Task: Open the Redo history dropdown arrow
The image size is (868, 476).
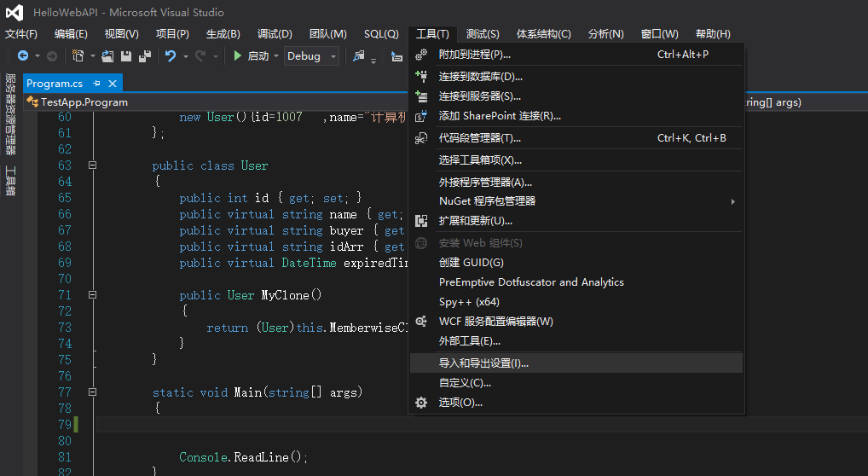Action: [216, 56]
